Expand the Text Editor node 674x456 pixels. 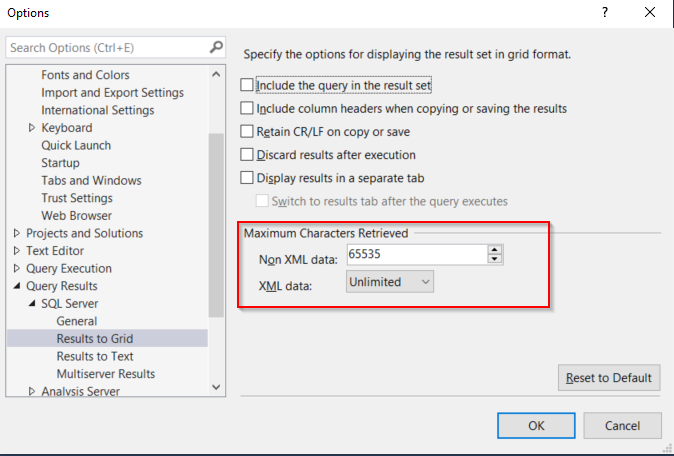click(x=17, y=251)
